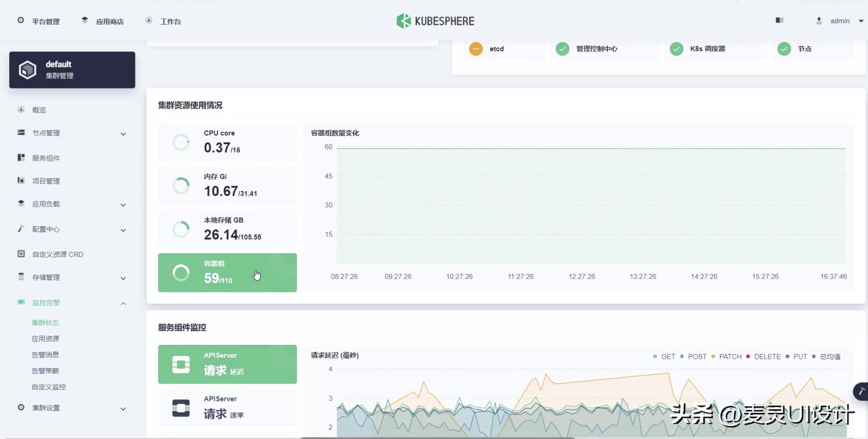Expand the 节点管理 submenu
This screenshot has height=439, width=868.
coord(123,134)
